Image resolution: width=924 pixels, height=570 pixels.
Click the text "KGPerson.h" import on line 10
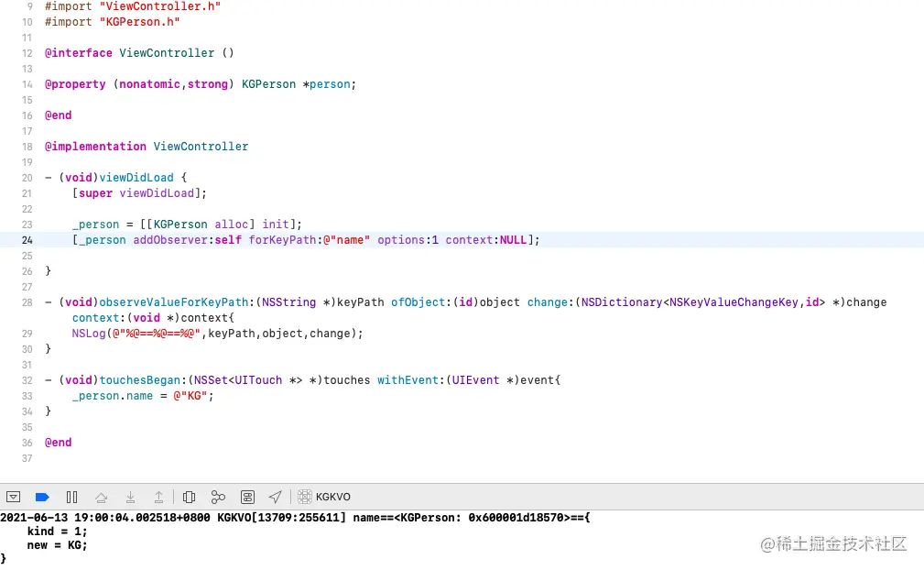click(x=140, y=22)
